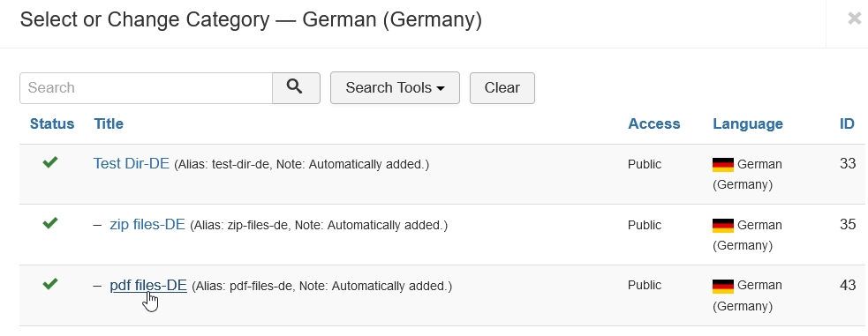Viewport: 868px width, 336px height.
Task: Click the green checkmark for zip files-DE
Action: (50, 223)
